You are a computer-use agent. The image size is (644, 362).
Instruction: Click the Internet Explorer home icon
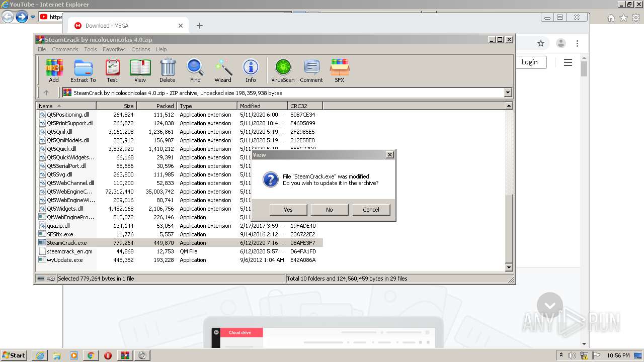click(x=611, y=18)
